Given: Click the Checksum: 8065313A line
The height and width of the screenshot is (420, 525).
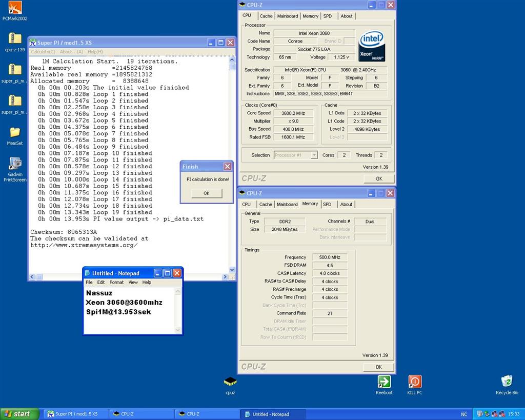Looking at the screenshot, I should [64, 232].
